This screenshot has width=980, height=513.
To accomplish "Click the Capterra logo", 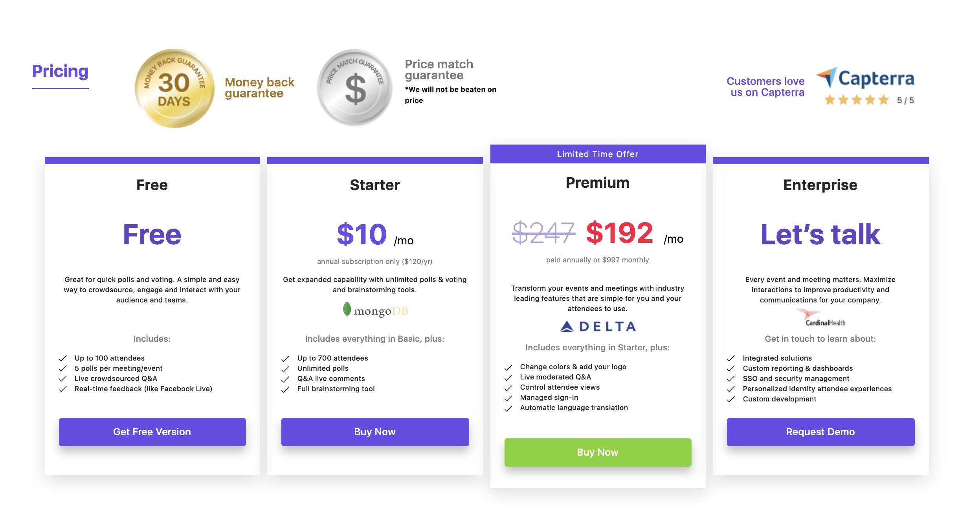I will coord(865,78).
